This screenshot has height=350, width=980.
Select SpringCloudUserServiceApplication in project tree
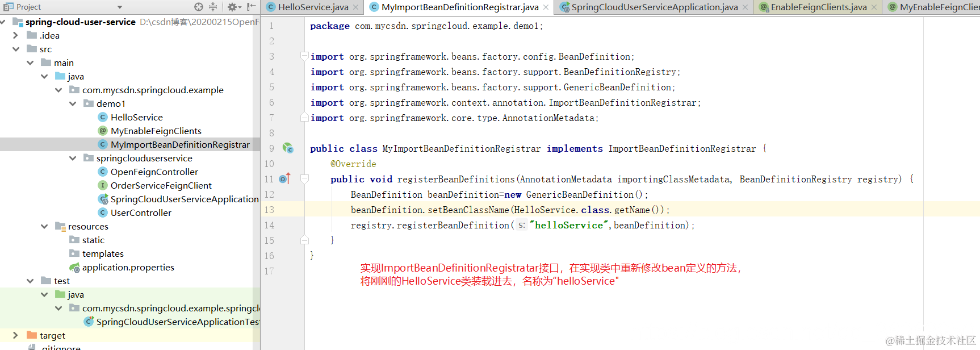pos(185,199)
